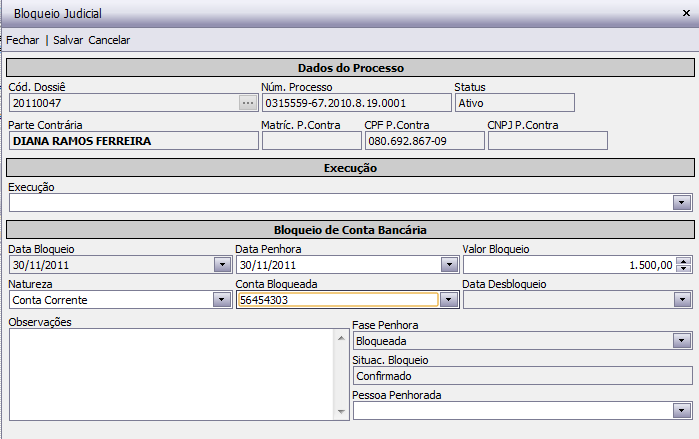Expand the Execução dropdown

point(682,203)
